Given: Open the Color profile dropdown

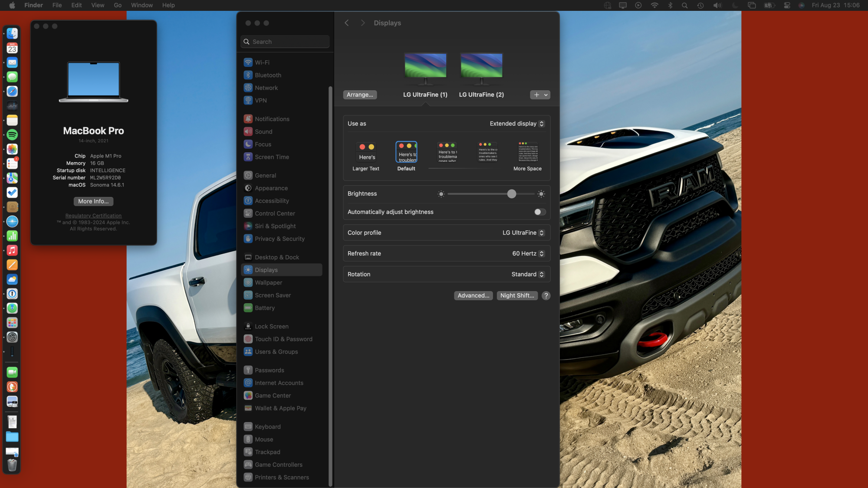Looking at the screenshot, I should [x=523, y=233].
